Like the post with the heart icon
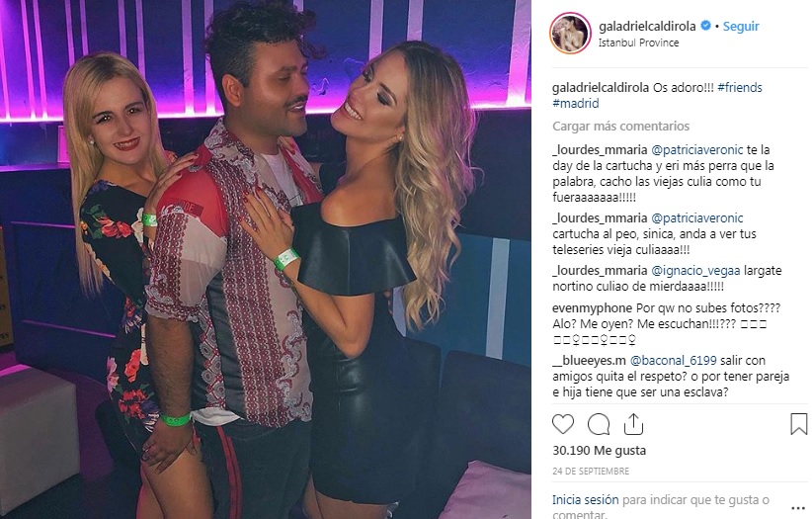The height and width of the screenshot is (519, 812). pos(563,425)
